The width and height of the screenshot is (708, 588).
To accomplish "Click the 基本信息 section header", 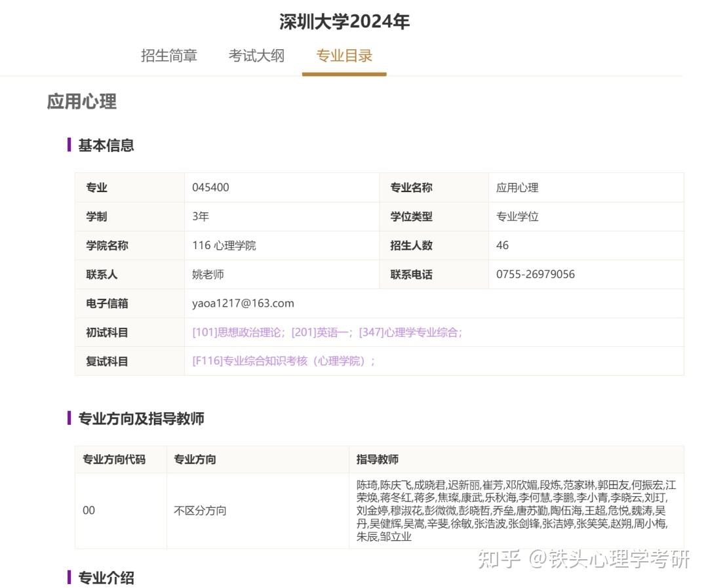I will click(x=106, y=146).
